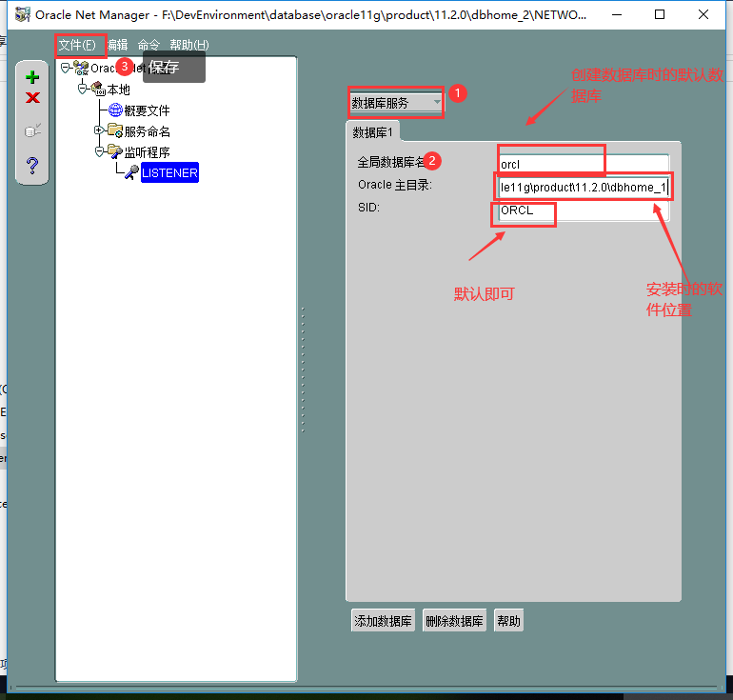This screenshot has height=700, width=733.
Task: Expand the 服务命名 tree node
Action: 99,130
